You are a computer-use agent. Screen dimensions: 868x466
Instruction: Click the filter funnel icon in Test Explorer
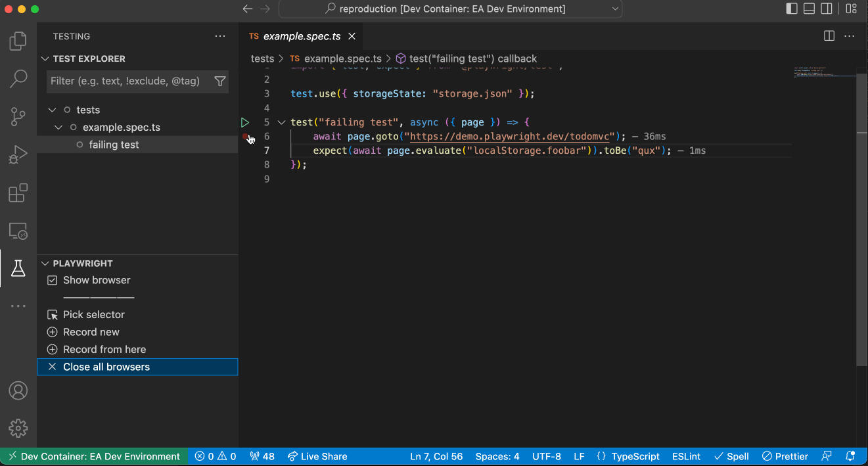point(220,81)
